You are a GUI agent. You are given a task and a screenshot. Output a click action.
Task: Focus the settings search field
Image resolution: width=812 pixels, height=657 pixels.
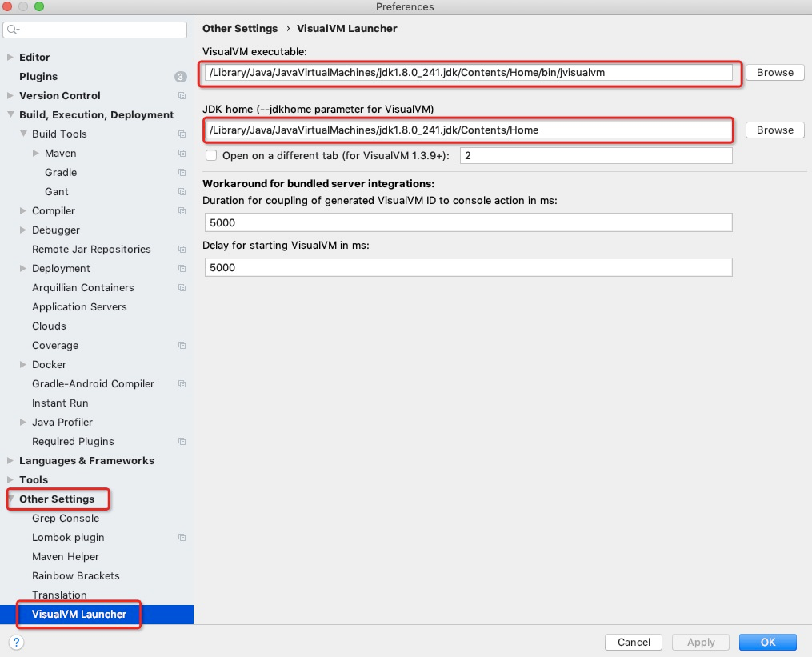94,30
